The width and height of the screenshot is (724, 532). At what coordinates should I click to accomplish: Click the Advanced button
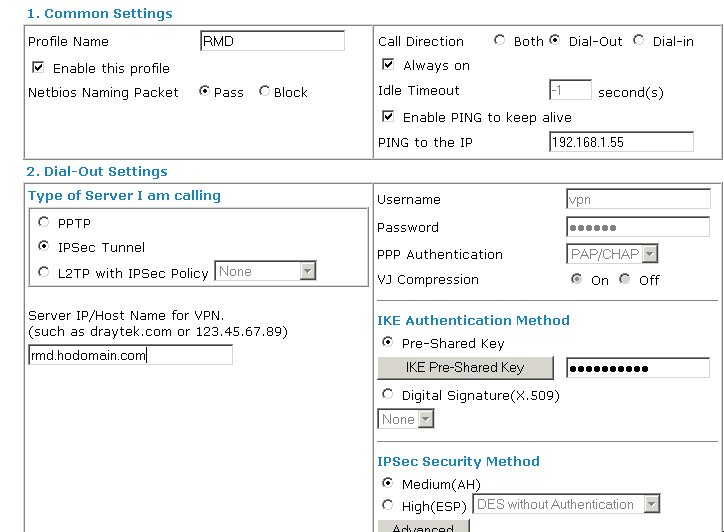tap(423, 526)
